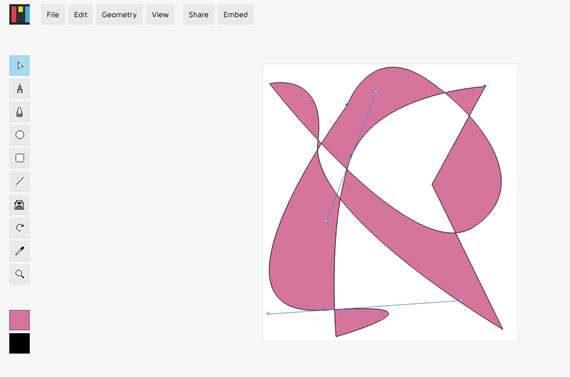The image size is (570, 377).
Task: Select the typewriter Text tool
Action: (x=20, y=205)
